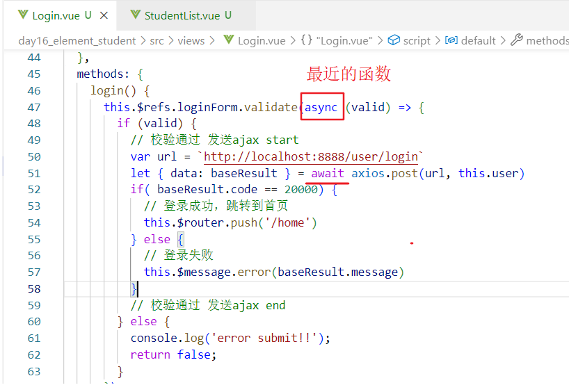The height and width of the screenshot is (392, 569).
Task: Open the src breadcrumb segment
Action: 157,40
